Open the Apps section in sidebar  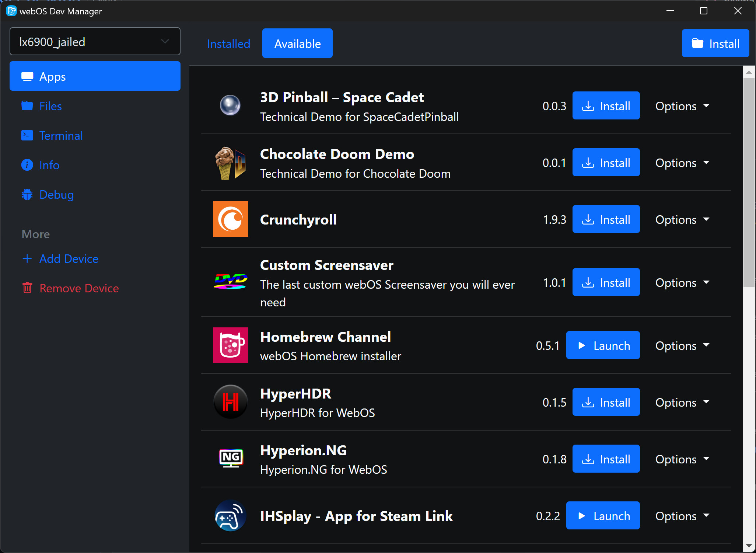[x=95, y=76]
